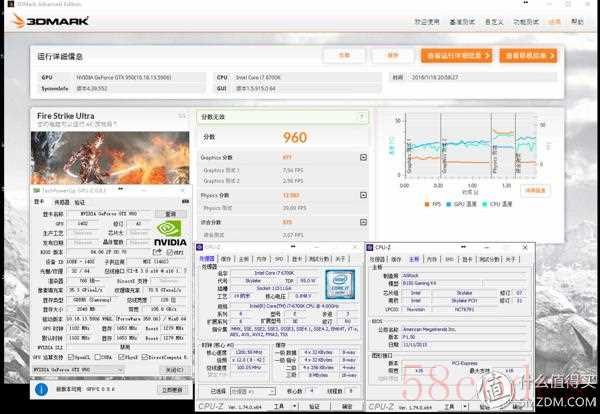Click the blue GPU temperature legend swatch
Image resolution: width=600 pixels, height=414 pixels.
pos(448,204)
